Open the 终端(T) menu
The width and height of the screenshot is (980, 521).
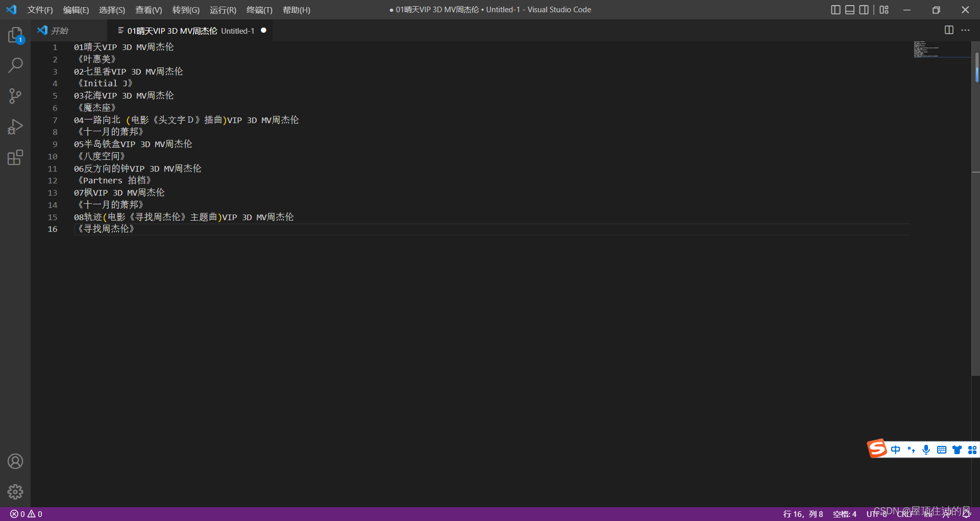(259, 10)
